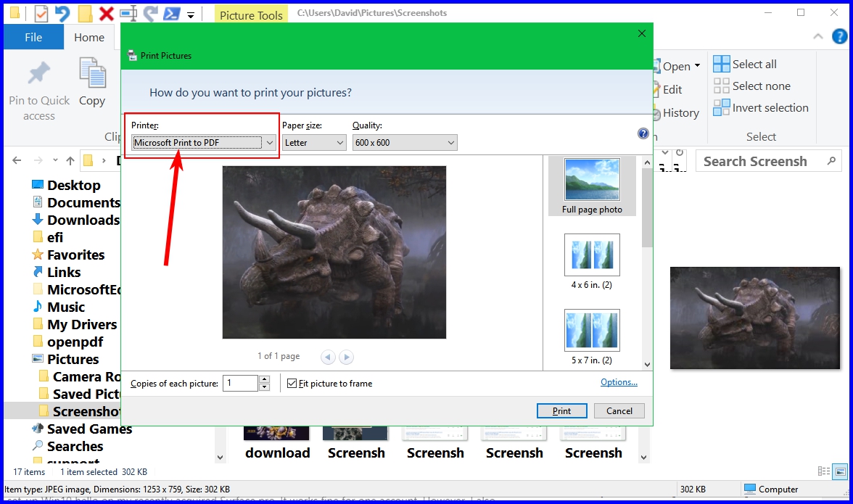The height and width of the screenshot is (504, 853).
Task: Click the layout list scrollbar up arrow
Action: pyautogui.click(x=647, y=162)
